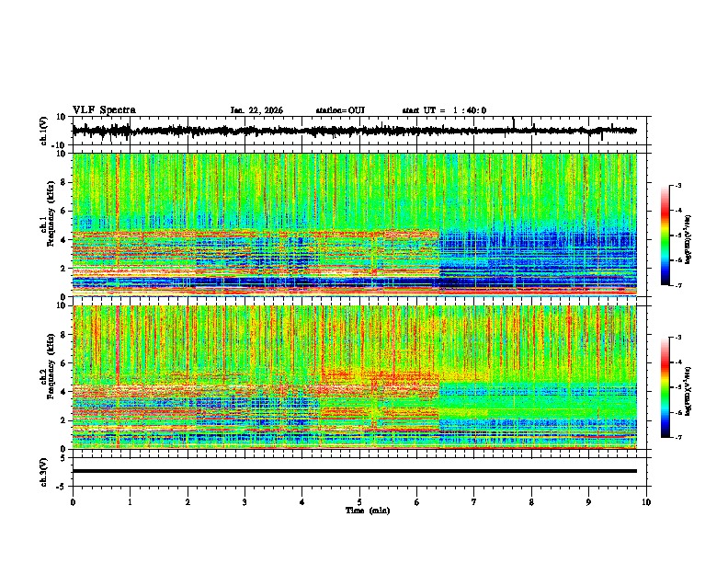
Task: Click time axis tick label "3"
Action: click(245, 502)
